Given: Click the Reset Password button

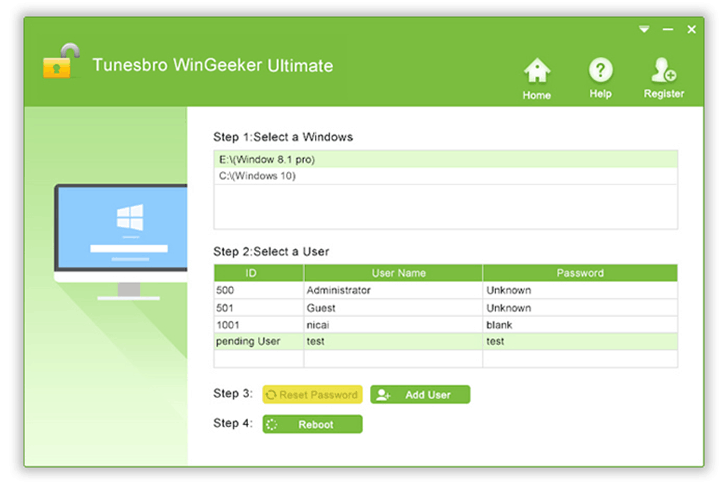Looking at the screenshot, I should coord(312,395).
